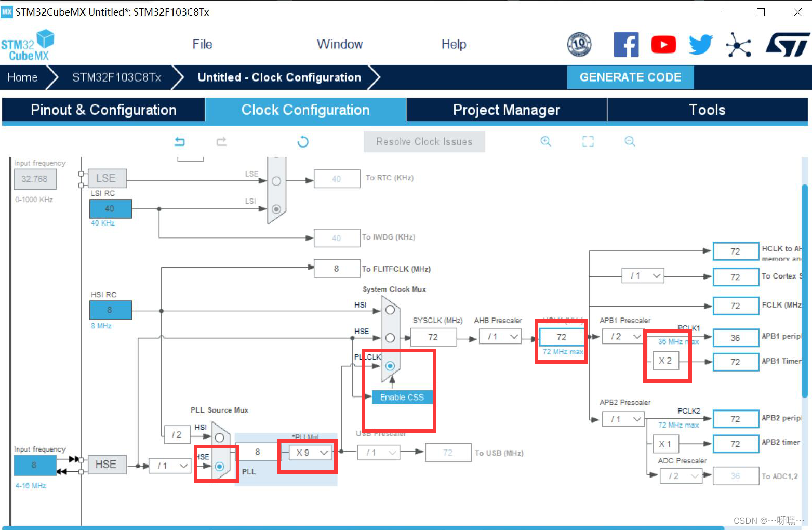812x530 pixels.
Task: Click the APB1 peripheral clocks 36 value
Action: pos(736,338)
